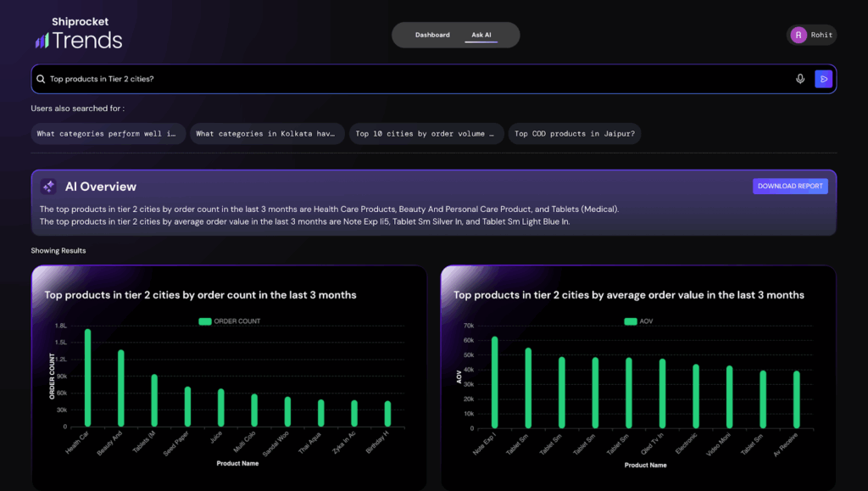Click the AI Overview sparkle icon
The width and height of the screenshot is (868, 491).
coord(48,187)
